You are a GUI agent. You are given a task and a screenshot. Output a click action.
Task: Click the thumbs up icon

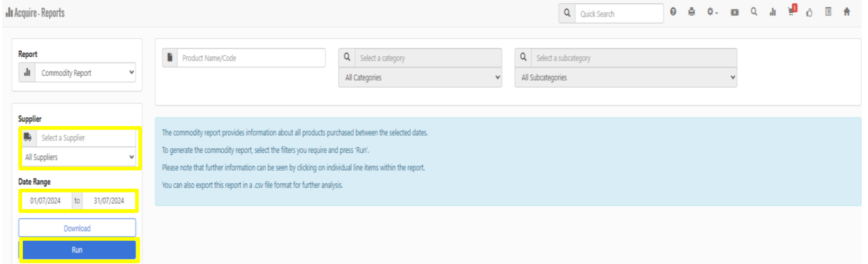(809, 12)
